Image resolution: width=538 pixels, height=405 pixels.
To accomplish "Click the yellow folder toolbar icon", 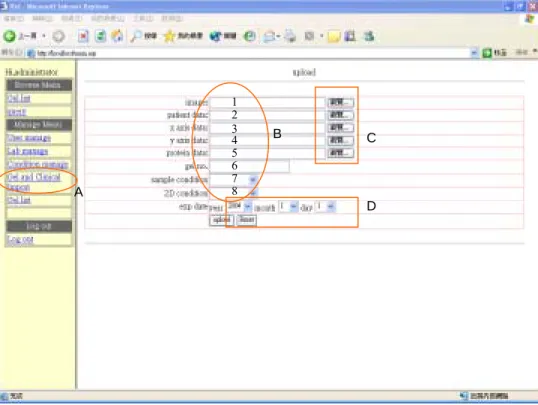I will tap(334, 36).
